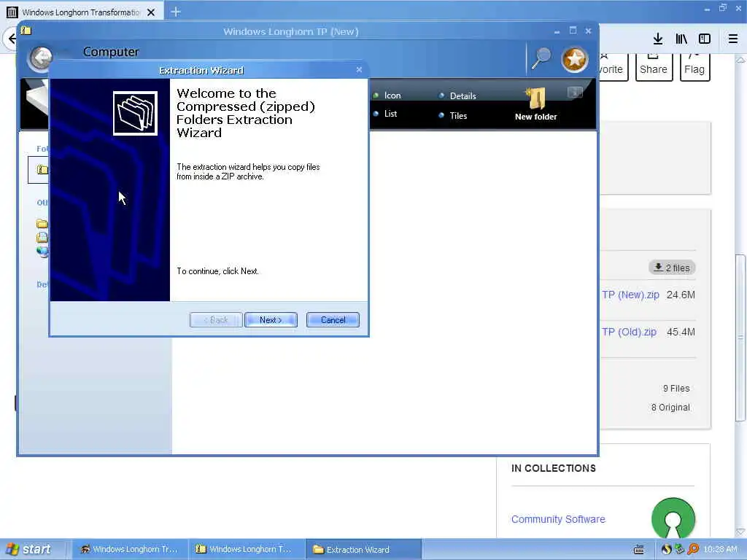This screenshot has height=560, width=747.
Task: Create a New folder
Action: [535, 104]
